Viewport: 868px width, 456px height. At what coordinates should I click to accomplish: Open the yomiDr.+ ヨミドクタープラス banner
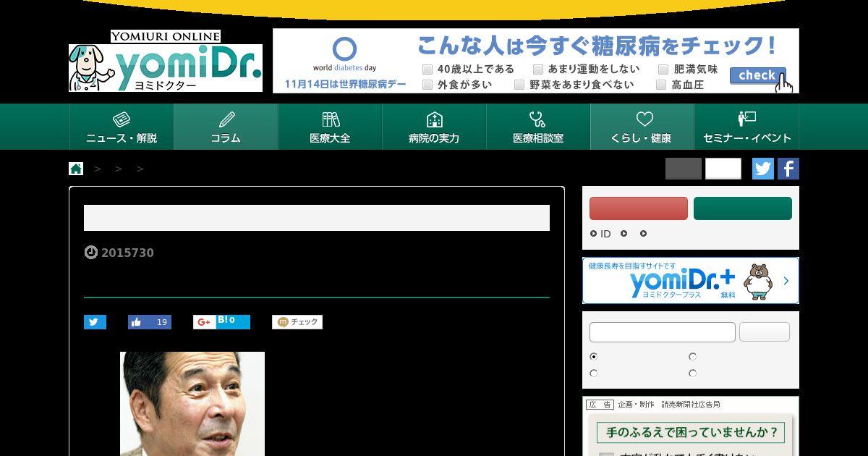tap(691, 280)
